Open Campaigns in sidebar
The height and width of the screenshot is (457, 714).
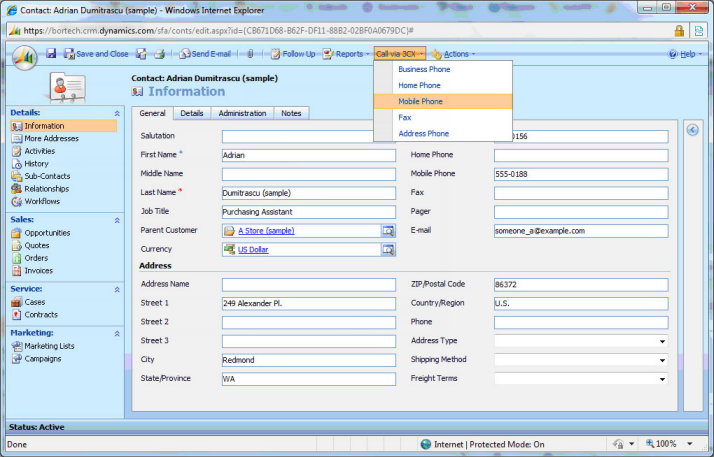click(x=36, y=359)
